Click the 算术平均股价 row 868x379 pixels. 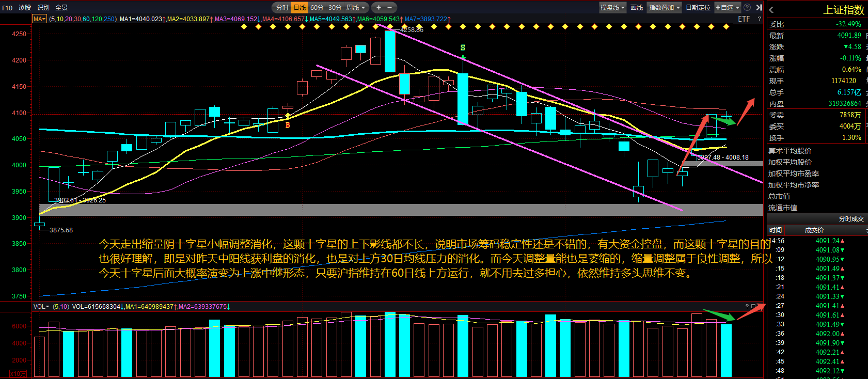point(790,151)
